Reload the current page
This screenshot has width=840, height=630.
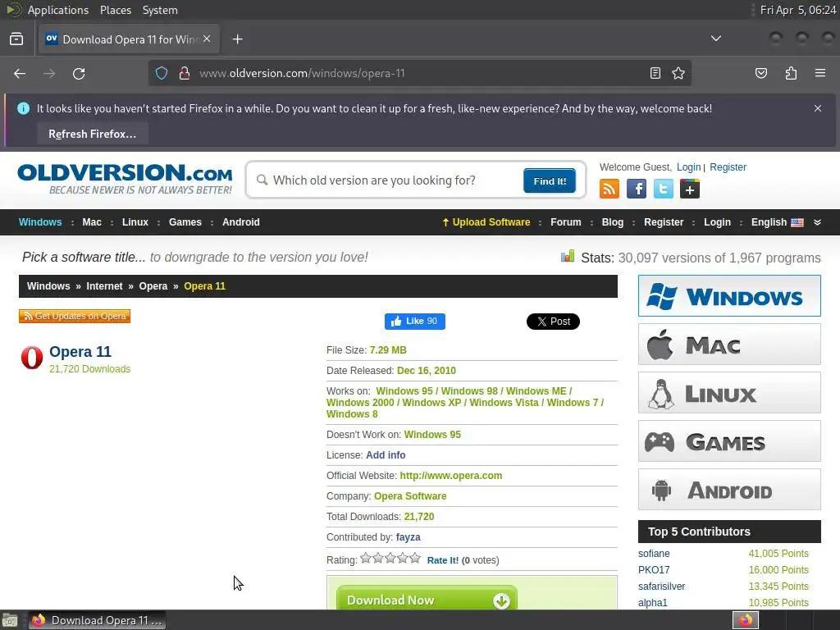click(79, 73)
